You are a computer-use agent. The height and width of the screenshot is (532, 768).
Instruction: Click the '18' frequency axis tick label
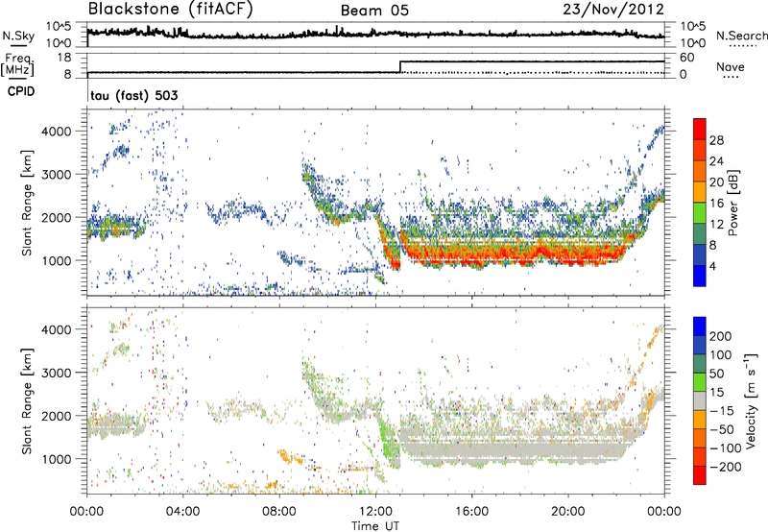click(x=64, y=58)
